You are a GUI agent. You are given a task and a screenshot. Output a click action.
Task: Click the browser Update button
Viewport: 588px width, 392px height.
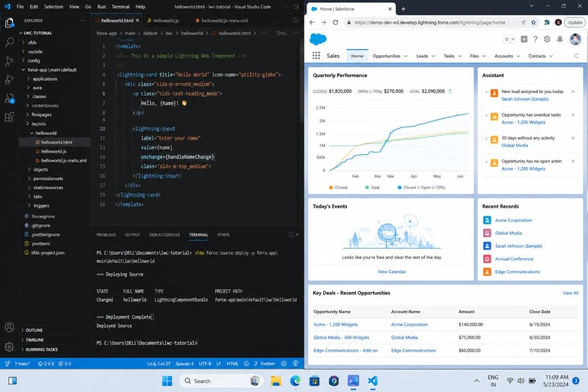(575, 23)
